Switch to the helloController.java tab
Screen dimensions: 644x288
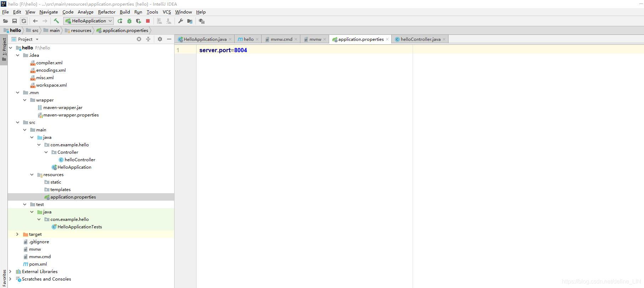pos(420,39)
